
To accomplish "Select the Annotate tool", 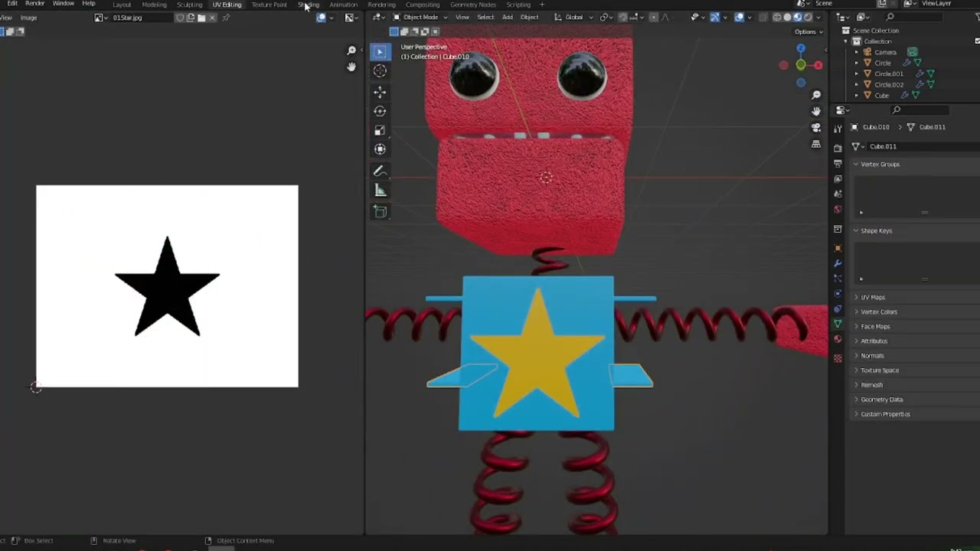I will pos(380,171).
